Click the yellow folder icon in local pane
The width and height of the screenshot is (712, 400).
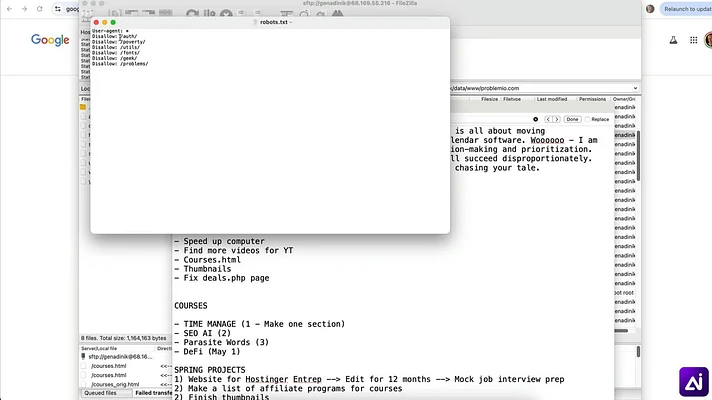coord(83,107)
